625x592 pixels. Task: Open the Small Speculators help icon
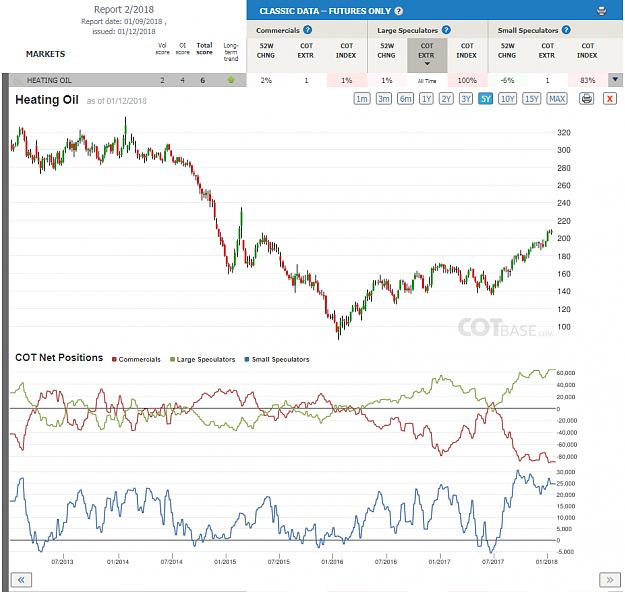pyautogui.click(x=566, y=30)
